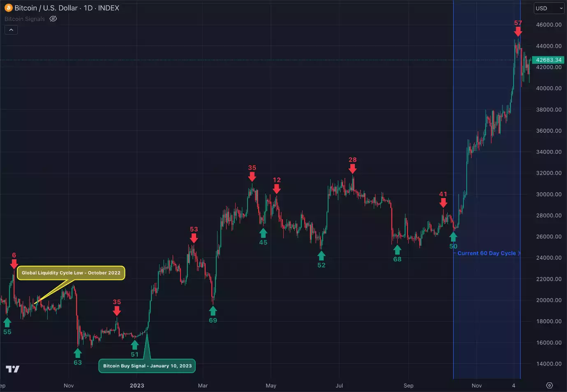Click the Bitcoin Buy Signal January 2023 callout
This screenshot has width=567, height=392.
coord(147,366)
